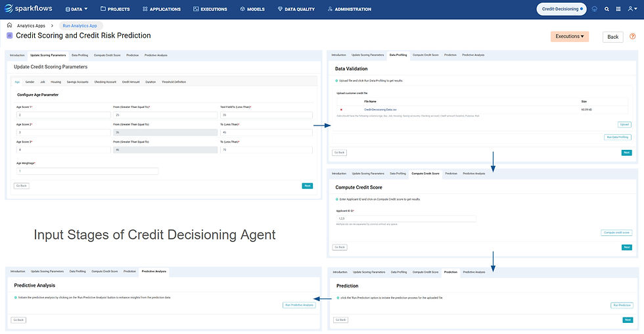Click Next in the Compute Credit Score panel
Screen dimensions: 644x334
627,247
